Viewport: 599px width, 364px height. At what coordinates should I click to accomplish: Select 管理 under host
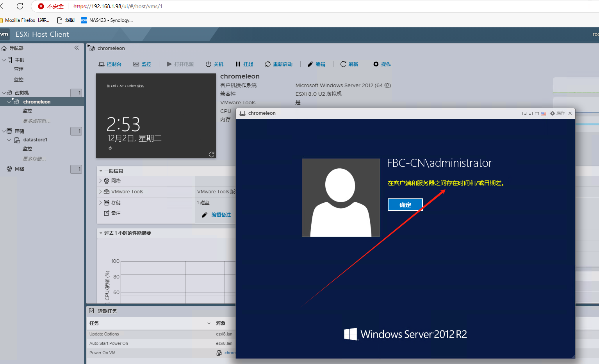click(x=19, y=69)
